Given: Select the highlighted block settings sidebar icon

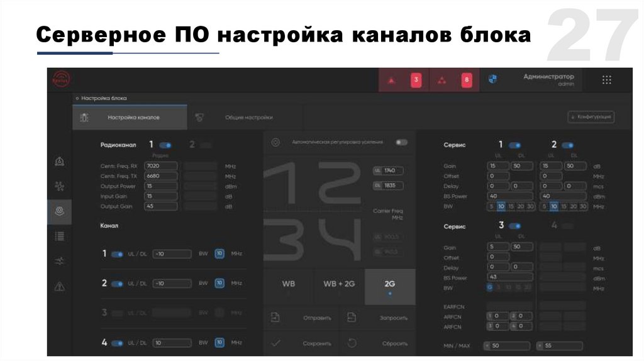Looking at the screenshot, I should 60,211.
